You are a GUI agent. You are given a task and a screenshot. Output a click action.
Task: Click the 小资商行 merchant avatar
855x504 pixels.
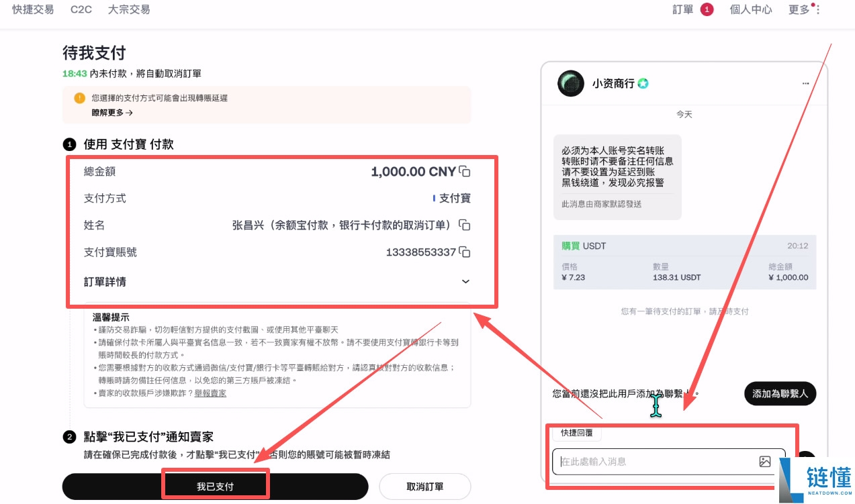[x=571, y=83]
